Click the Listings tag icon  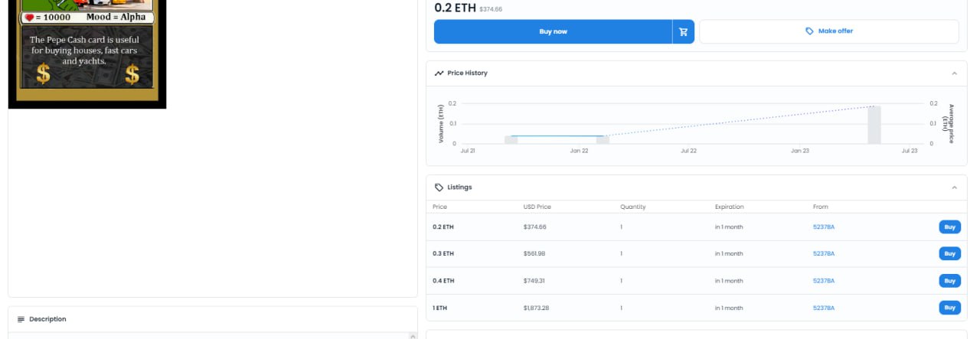[x=439, y=187]
